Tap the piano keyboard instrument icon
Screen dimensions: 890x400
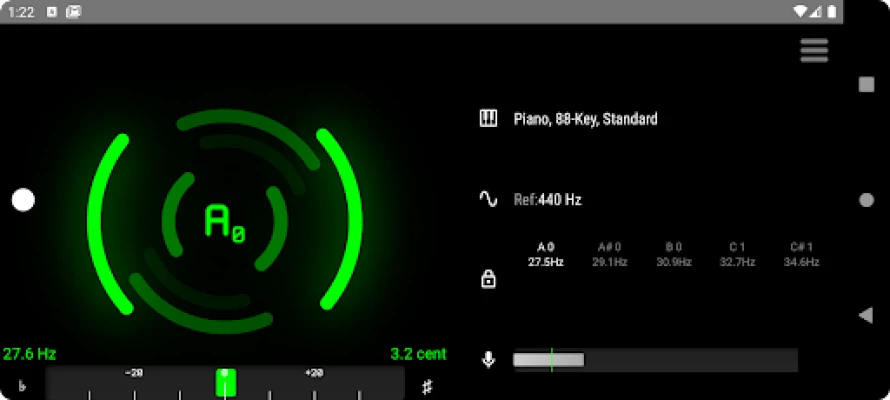(488, 119)
